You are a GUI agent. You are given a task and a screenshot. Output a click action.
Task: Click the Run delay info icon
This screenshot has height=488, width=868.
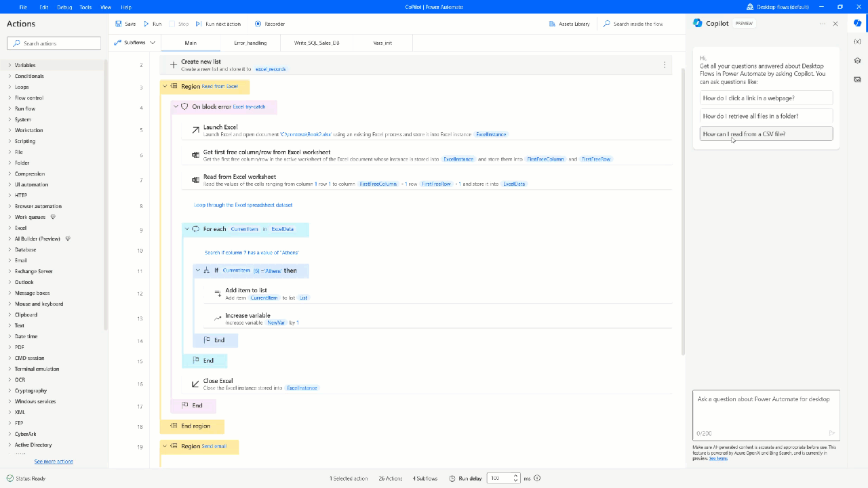537,478
